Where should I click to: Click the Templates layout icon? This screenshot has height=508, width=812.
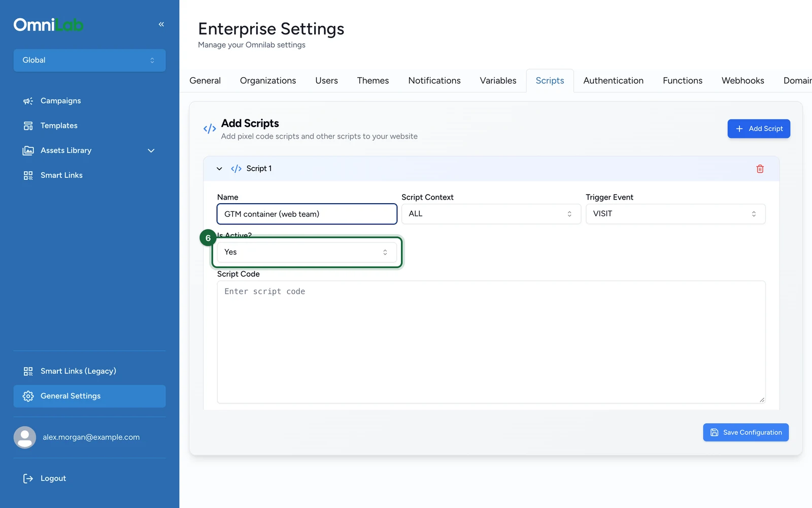click(28, 125)
